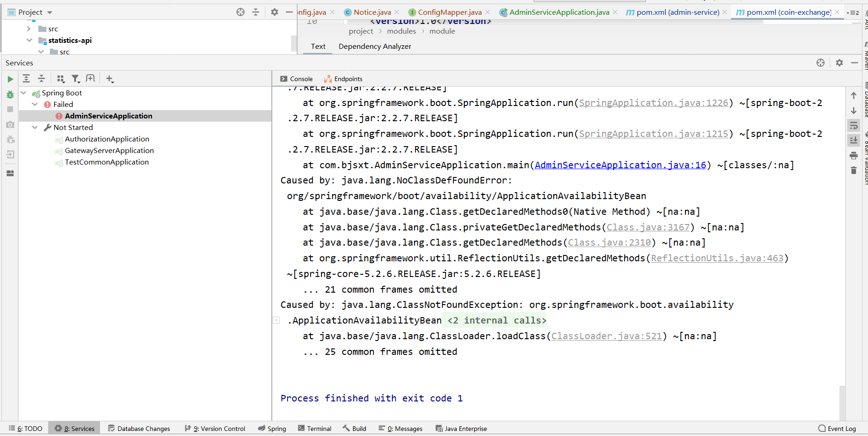Screen dimensions: 868x436
Task: Clear console output with the trash icon
Action: click(x=854, y=171)
